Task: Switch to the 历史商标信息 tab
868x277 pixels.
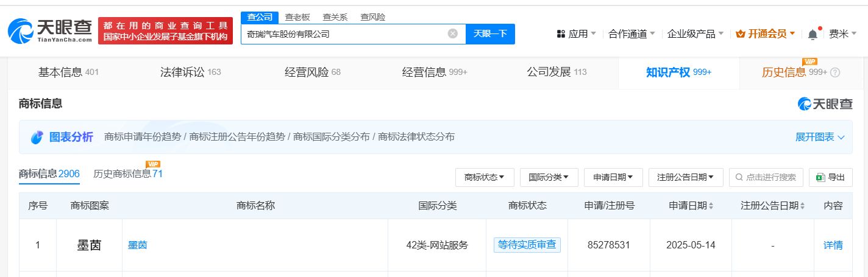Action: point(127,174)
